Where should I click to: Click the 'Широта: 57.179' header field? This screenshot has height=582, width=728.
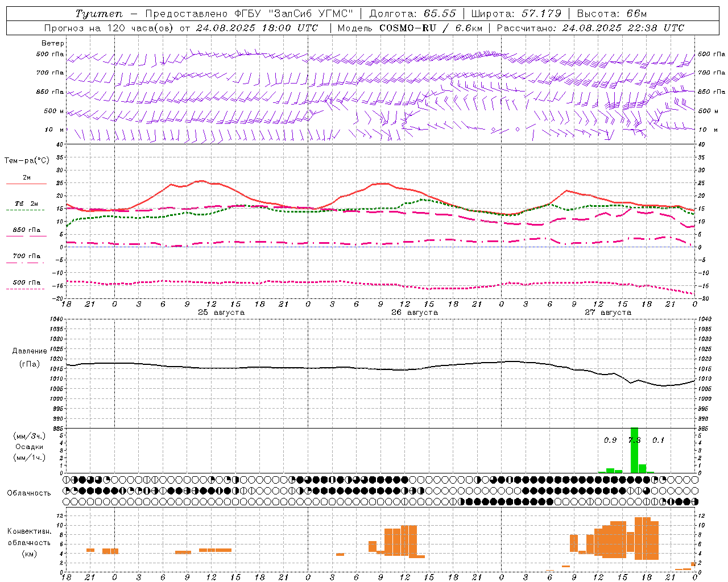pyautogui.click(x=516, y=14)
